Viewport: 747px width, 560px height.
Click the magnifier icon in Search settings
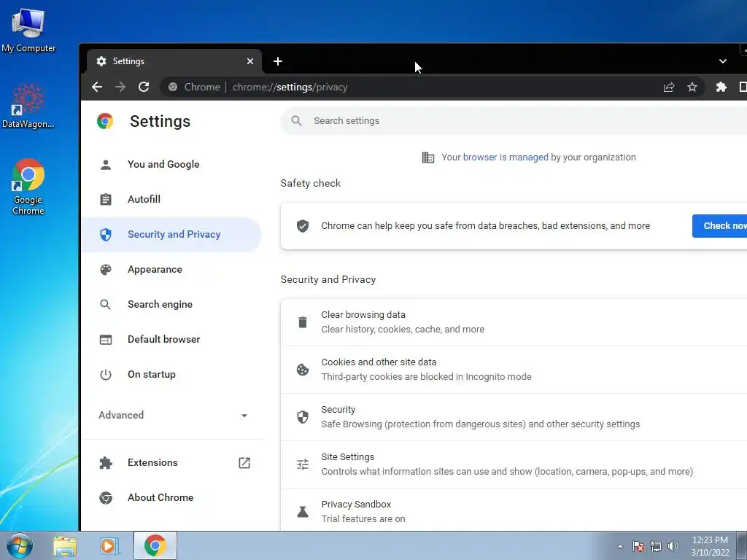[296, 121]
